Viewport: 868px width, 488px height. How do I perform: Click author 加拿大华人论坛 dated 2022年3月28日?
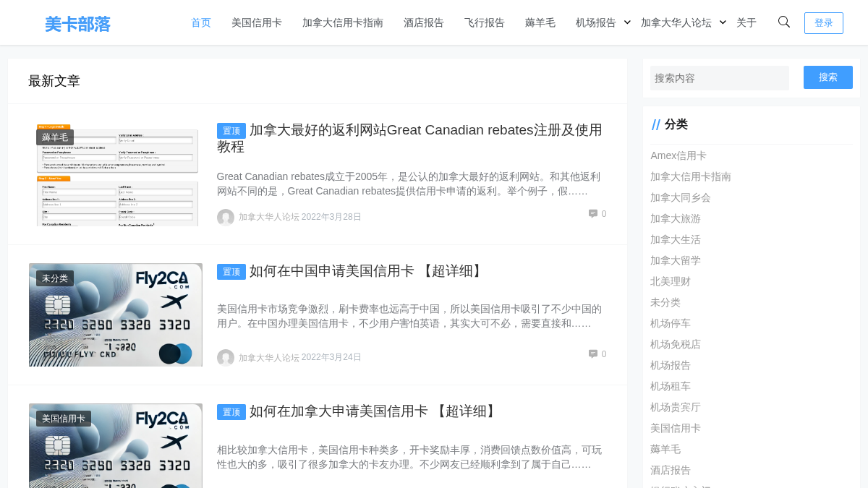pos(269,217)
